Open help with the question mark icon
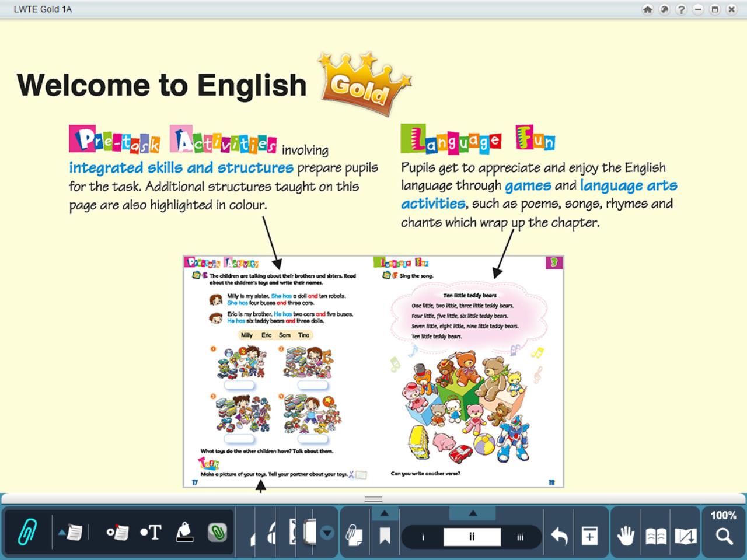This screenshot has height=560, width=747. [x=681, y=9]
